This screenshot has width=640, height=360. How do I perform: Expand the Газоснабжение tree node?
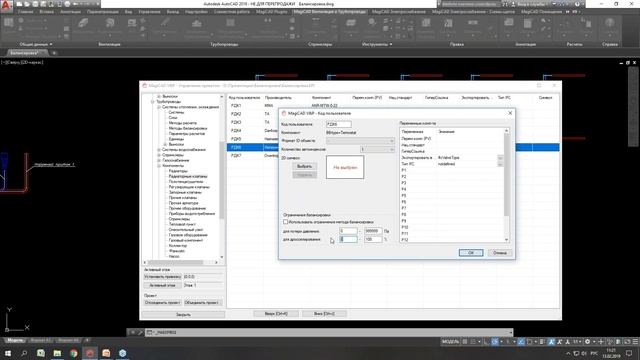click(x=159, y=160)
